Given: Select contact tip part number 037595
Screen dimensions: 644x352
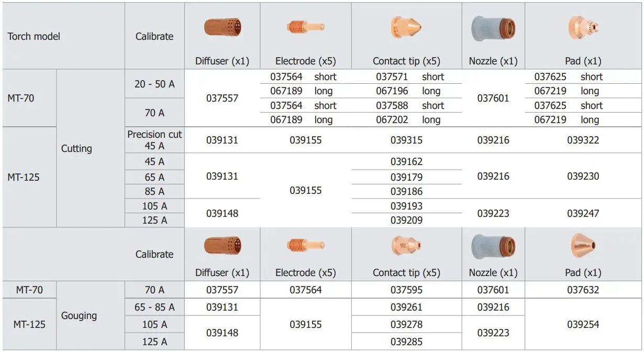Looking at the screenshot, I should click(406, 290).
